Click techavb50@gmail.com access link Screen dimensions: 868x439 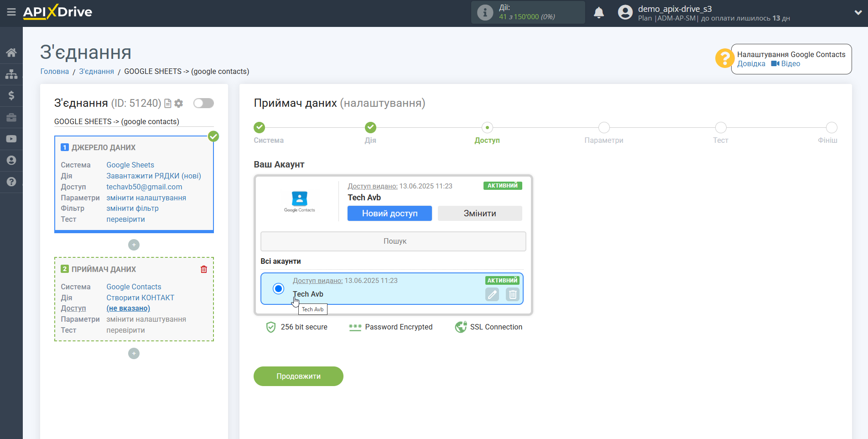coord(144,187)
